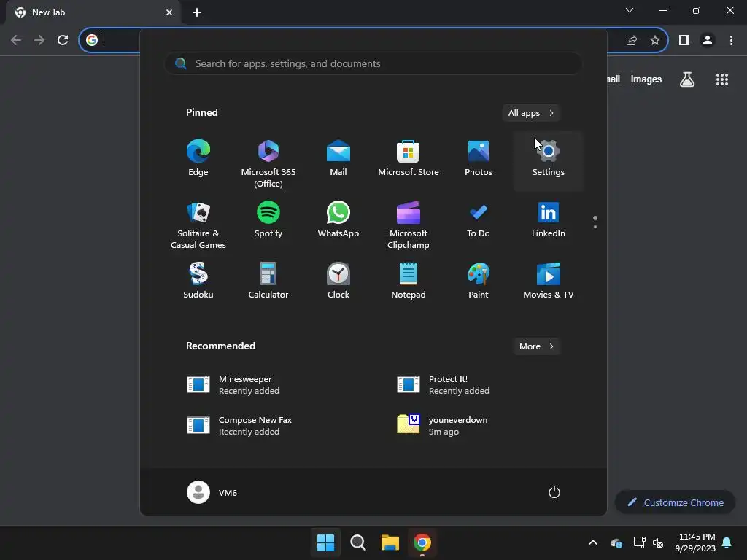Open the Google apps grid
Screen dimensions: 747x560
point(721,79)
